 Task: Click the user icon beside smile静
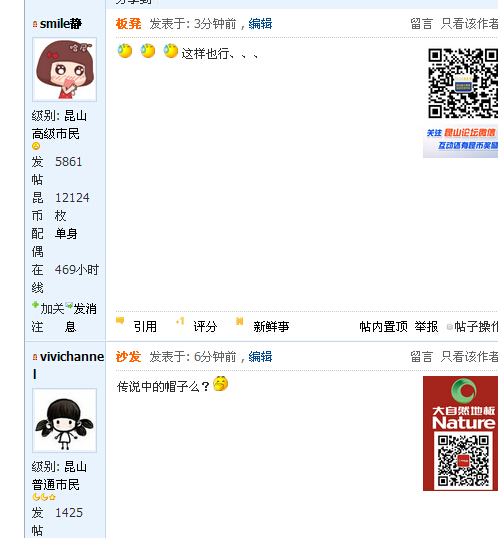coord(35,24)
